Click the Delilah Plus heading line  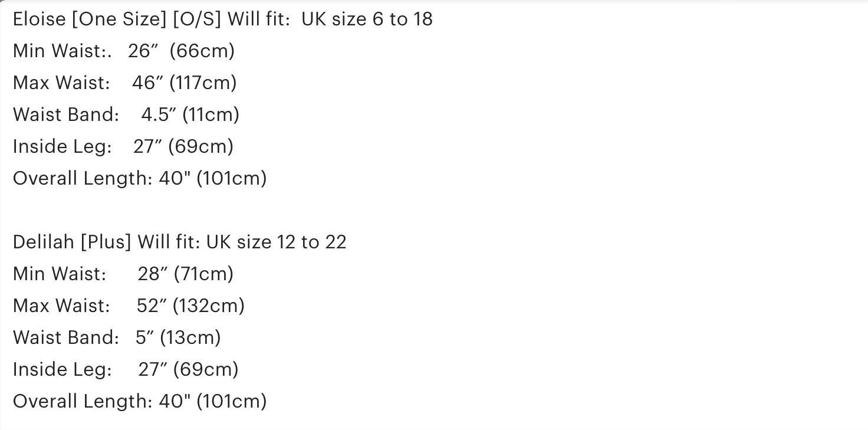coord(180,242)
